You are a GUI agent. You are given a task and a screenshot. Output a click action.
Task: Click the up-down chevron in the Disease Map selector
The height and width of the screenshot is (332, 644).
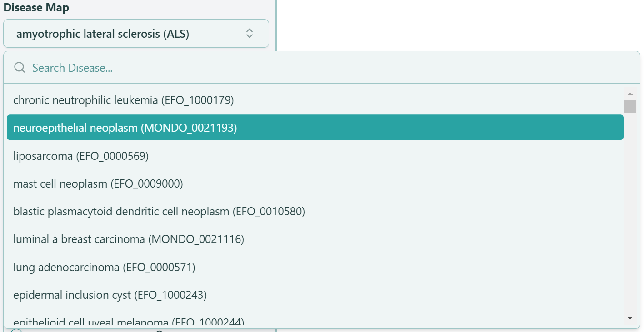pyautogui.click(x=249, y=33)
